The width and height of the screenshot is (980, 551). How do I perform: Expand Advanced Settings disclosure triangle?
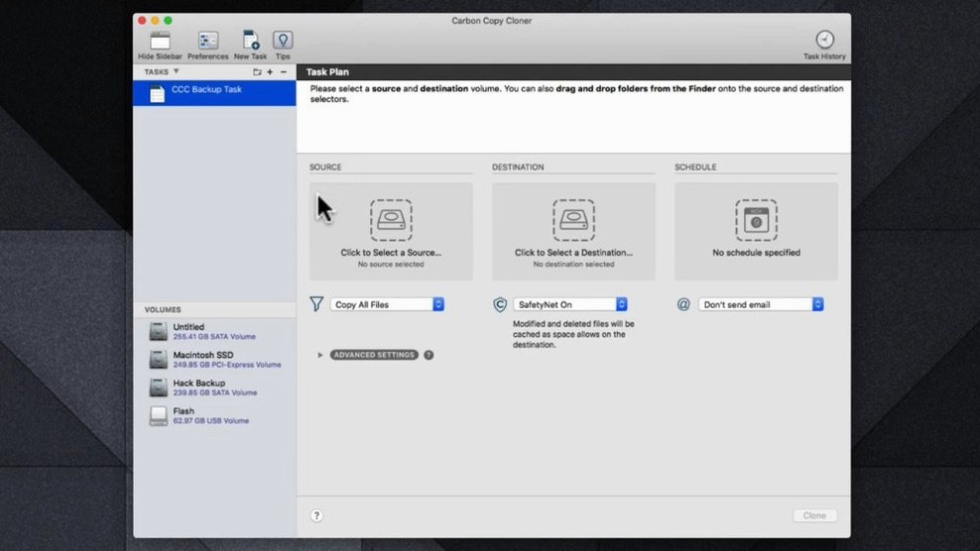[x=320, y=355]
